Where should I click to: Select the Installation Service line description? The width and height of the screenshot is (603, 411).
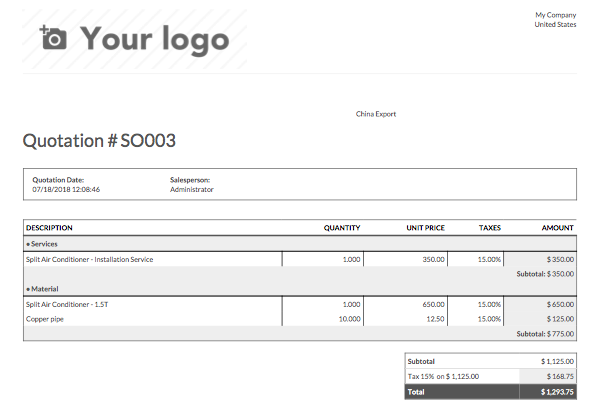(x=90, y=260)
